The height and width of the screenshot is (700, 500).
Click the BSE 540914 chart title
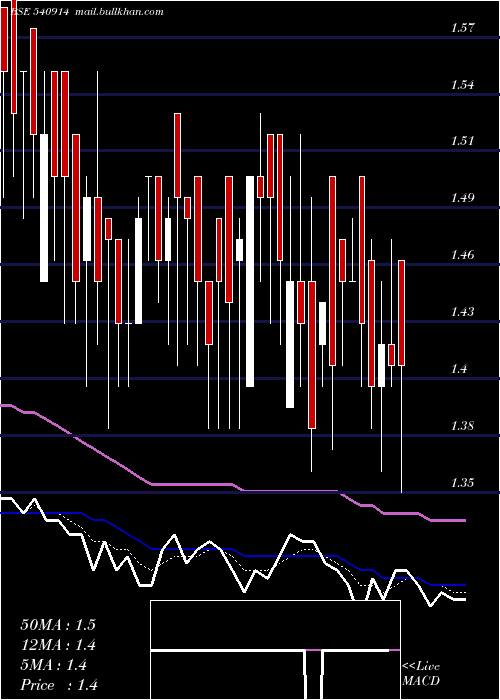pos(39,12)
